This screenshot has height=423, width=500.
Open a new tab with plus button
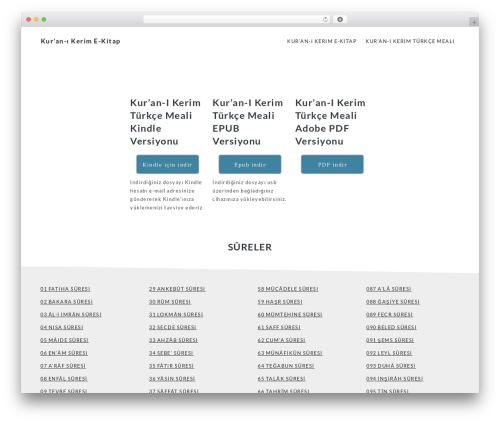(x=474, y=22)
